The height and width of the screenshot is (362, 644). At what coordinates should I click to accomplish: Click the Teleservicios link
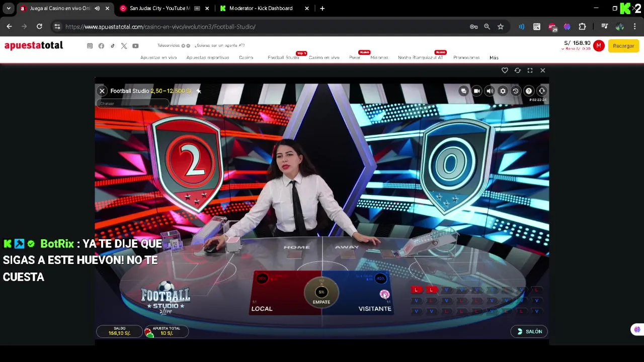tap(169, 45)
